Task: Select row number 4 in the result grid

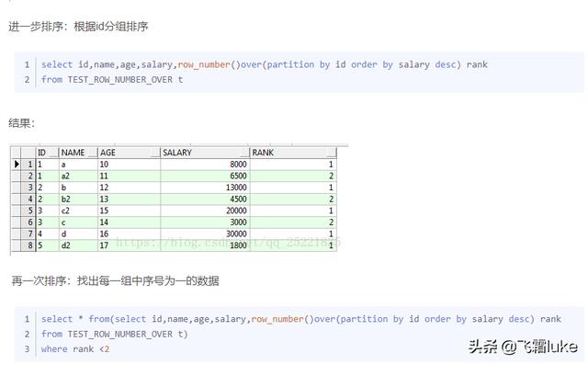Action: (28, 200)
